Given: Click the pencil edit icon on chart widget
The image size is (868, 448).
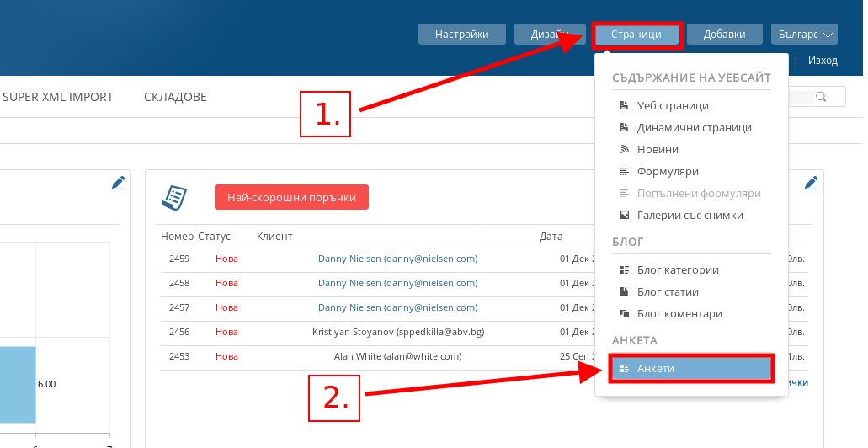Looking at the screenshot, I should [x=118, y=183].
